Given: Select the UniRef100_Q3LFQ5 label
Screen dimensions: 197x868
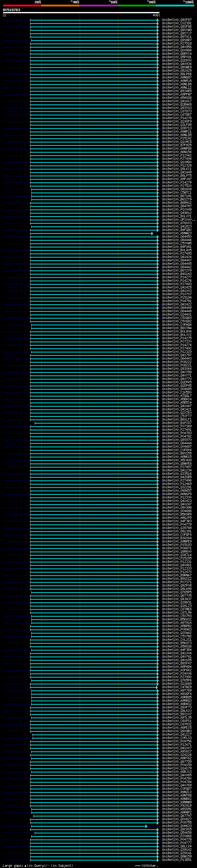Looking at the screenshot, I should (176, 125).
